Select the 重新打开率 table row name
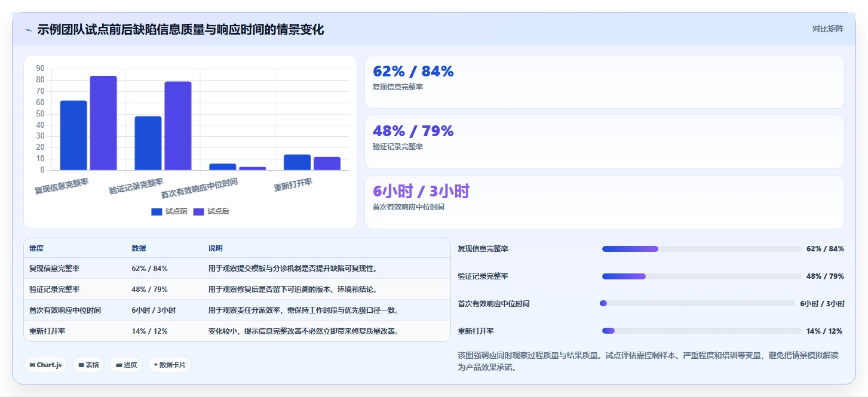 pos(47,331)
